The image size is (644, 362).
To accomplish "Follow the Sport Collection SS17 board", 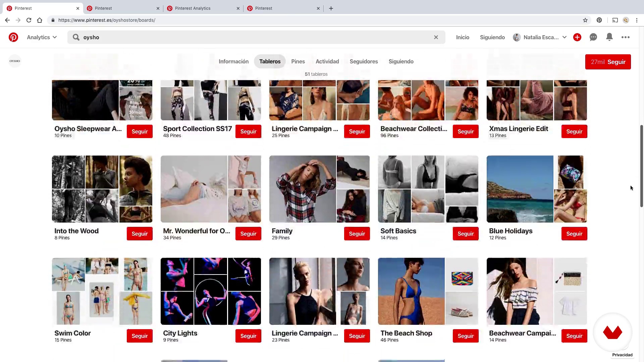I will [x=248, y=131].
